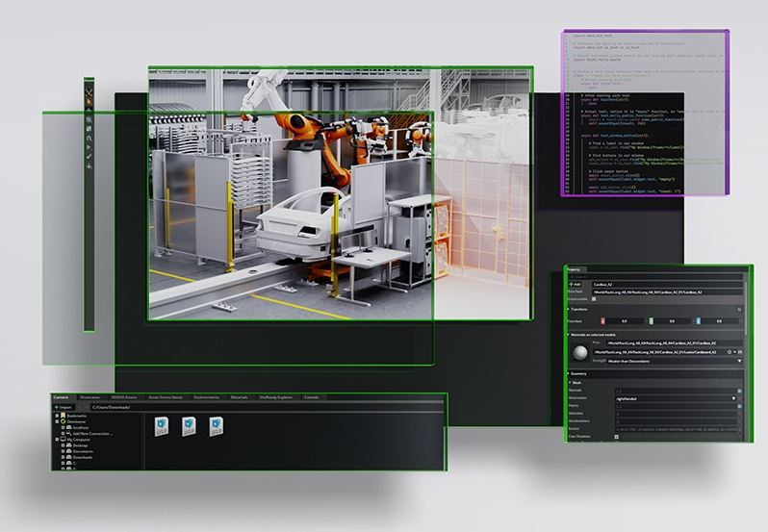
Task: Toggle the blue indicator beside Normals
Action: tap(739, 390)
